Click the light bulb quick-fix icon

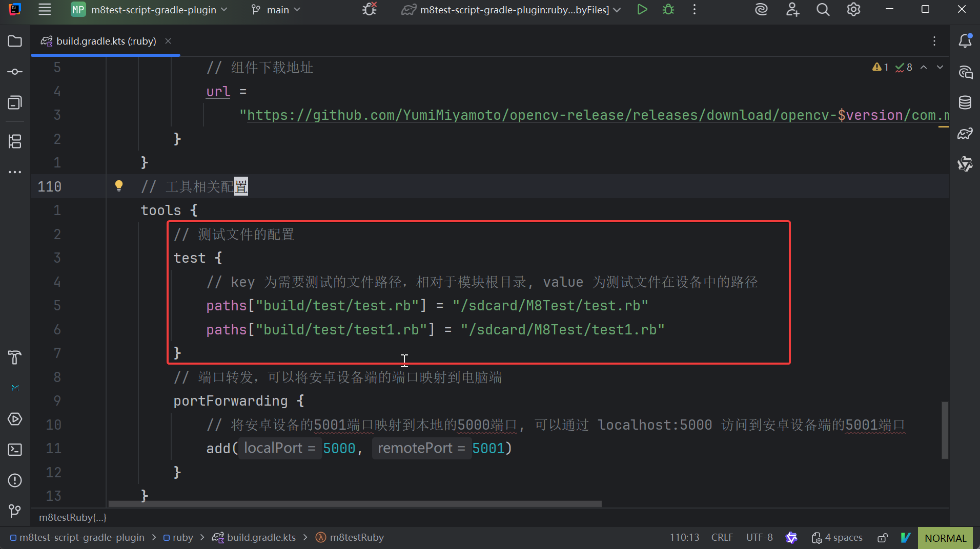tap(118, 185)
